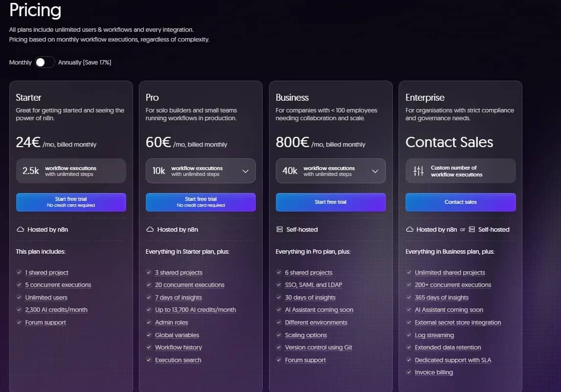
Task: Click checkmark beside 'Invoice billing'
Action: (408, 372)
